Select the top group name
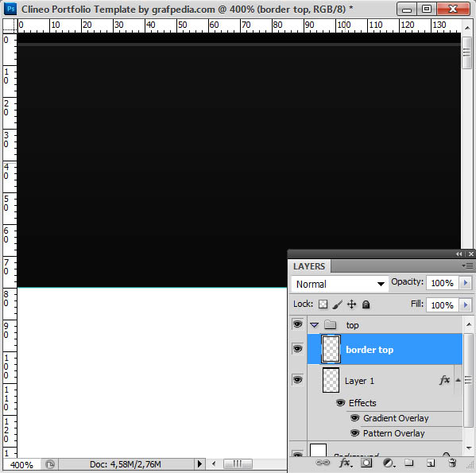476x473 pixels. tap(353, 325)
